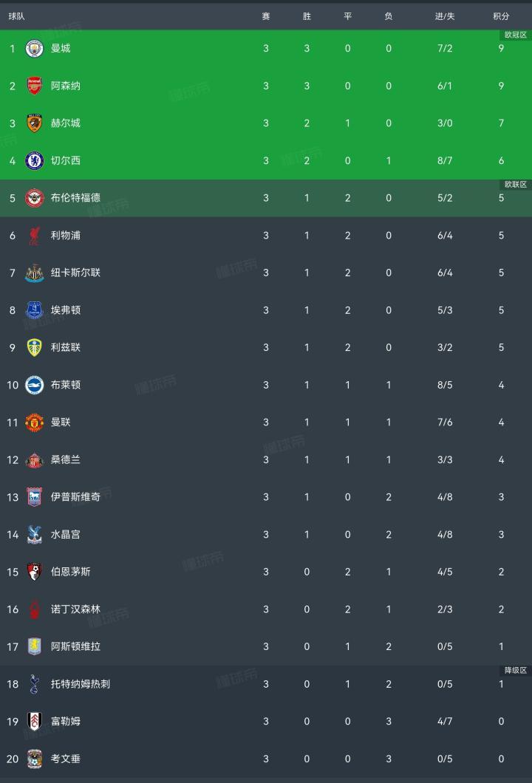This screenshot has height=783, width=532.
Task: Open team name 诺丁汉森林
Action: (75, 609)
